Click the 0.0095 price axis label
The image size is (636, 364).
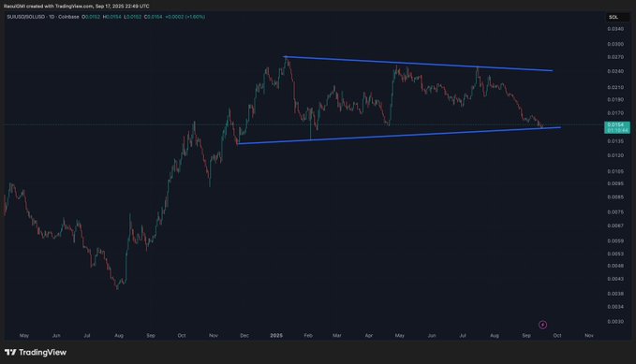(x=614, y=183)
